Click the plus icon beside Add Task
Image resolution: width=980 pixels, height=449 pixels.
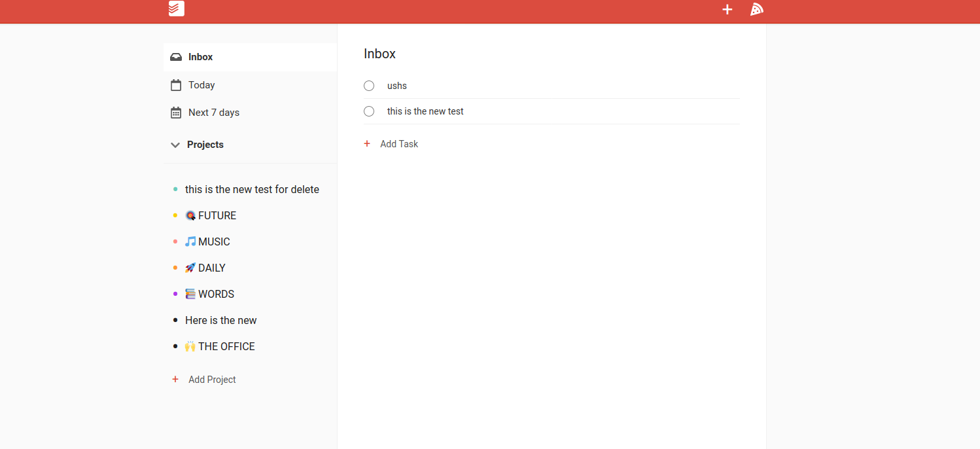click(x=367, y=144)
